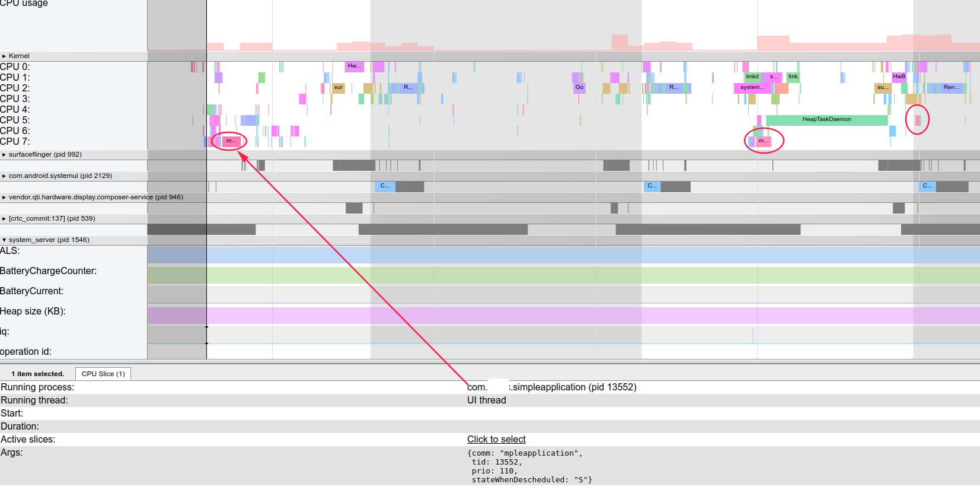The height and width of the screenshot is (496, 980).
Task: Select the HeapTaskDaemon slice on CPU 5
Action: (826, 120)
